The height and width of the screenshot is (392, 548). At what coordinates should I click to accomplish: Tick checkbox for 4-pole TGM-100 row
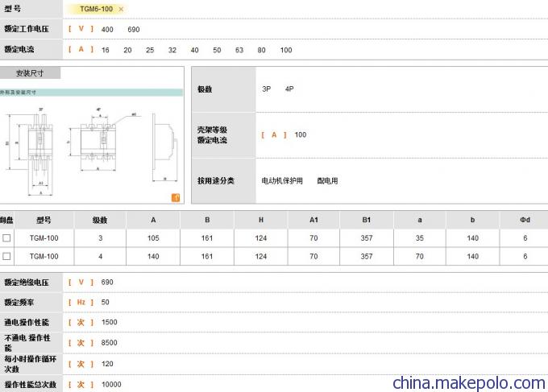pos(6,256)
